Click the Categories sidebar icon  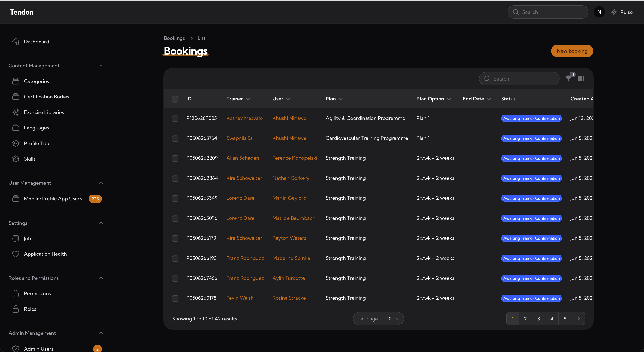coord(15,81)
